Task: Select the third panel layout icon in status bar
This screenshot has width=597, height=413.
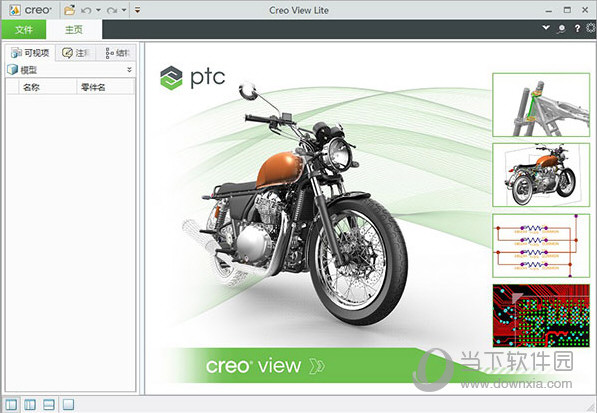Action: click(x=49, y=404)
